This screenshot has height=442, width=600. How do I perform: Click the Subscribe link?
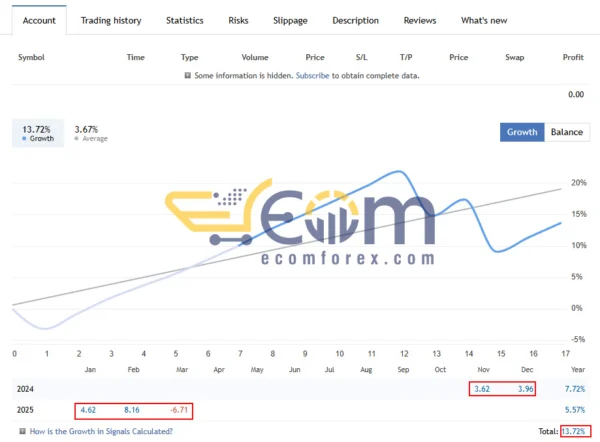[312, 75]
